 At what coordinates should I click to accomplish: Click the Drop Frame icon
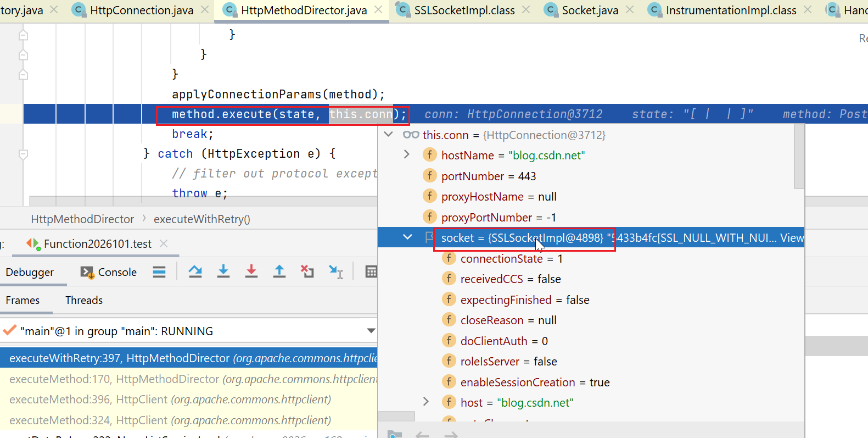coord(307,271)
